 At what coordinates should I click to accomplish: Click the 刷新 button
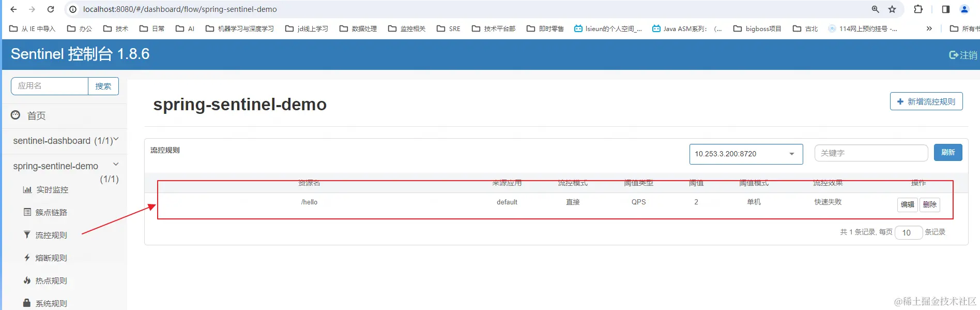(948, 153)
